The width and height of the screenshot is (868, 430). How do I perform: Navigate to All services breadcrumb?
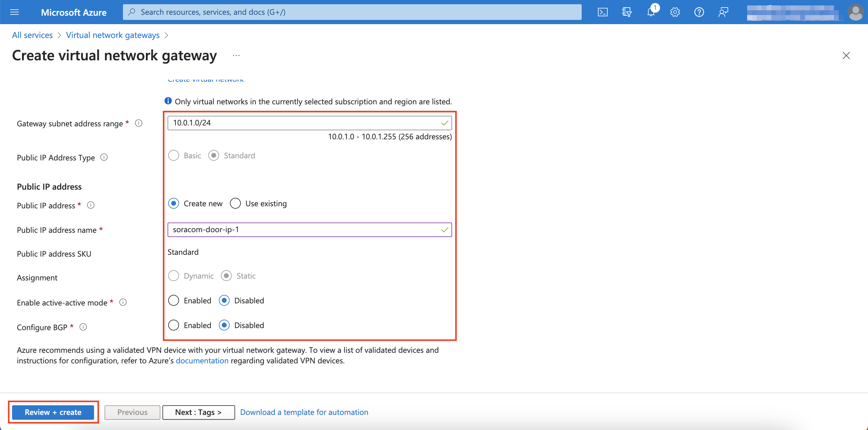click(32, 35)
